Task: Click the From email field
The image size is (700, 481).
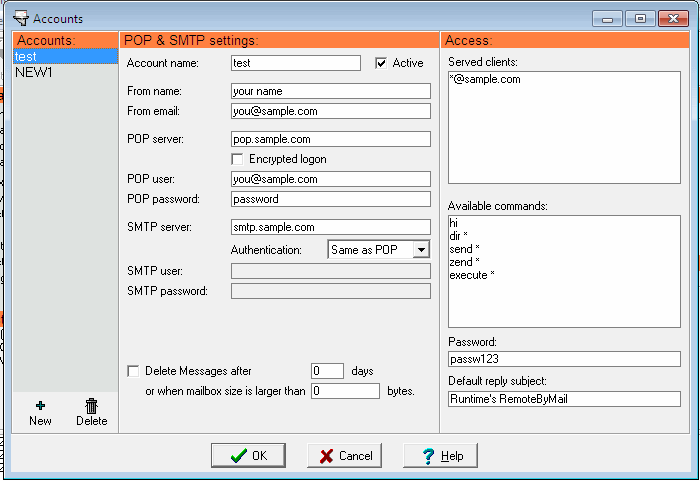Action: (x=330, y=111)
